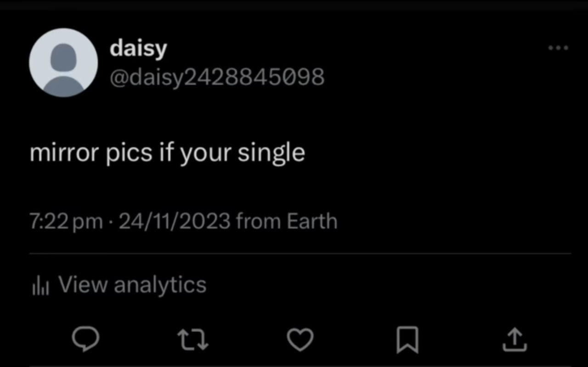Expand the three-dot more options menu
The width and height of the screenshot is (588, 367).
[559, 47]
